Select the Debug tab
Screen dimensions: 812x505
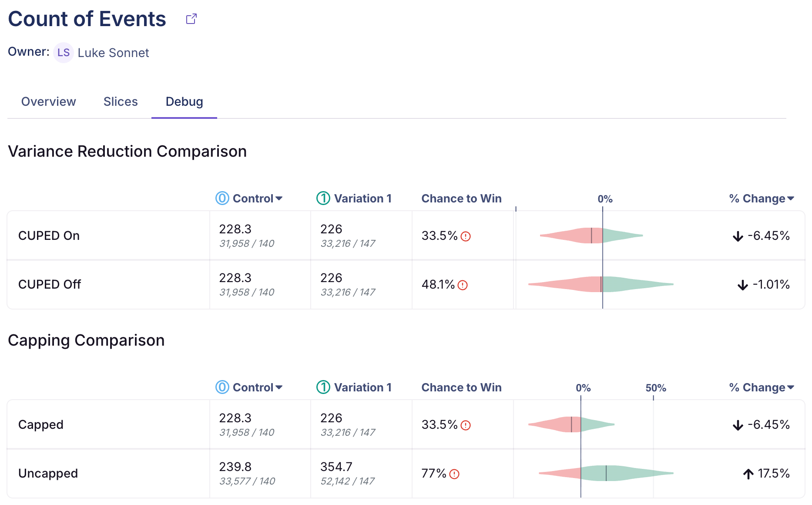(184, 102)
